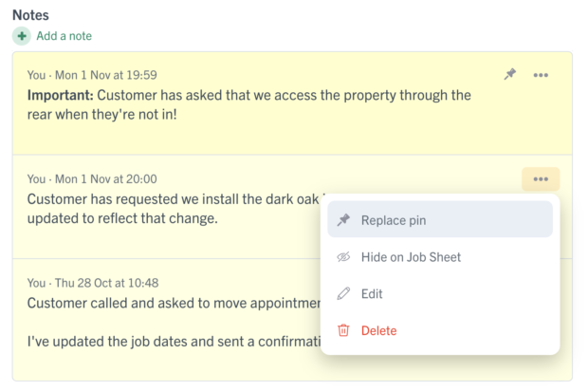The image size is (588, 391).
Task: Click the red trash can icon
Action: 343,330
